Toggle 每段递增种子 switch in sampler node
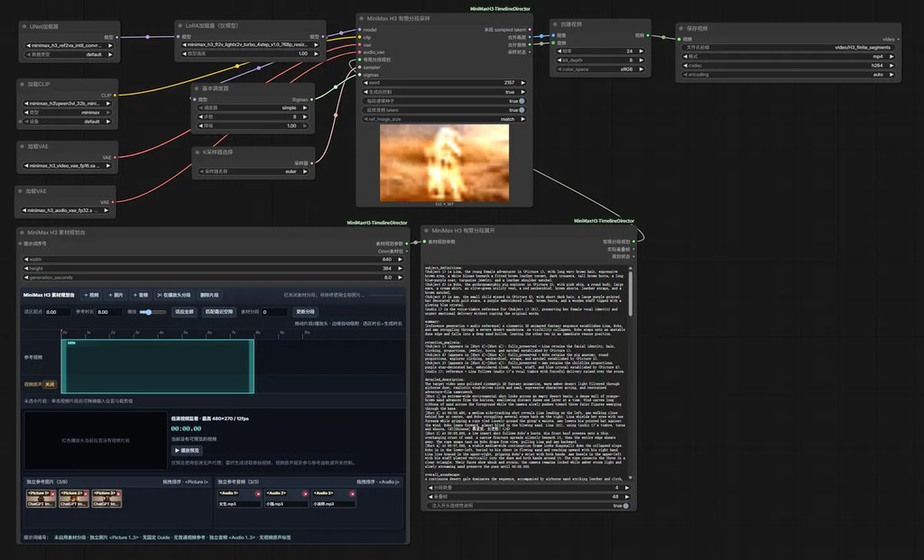The height and width of the screenshot is (560, 924). [x=522, y=101]
